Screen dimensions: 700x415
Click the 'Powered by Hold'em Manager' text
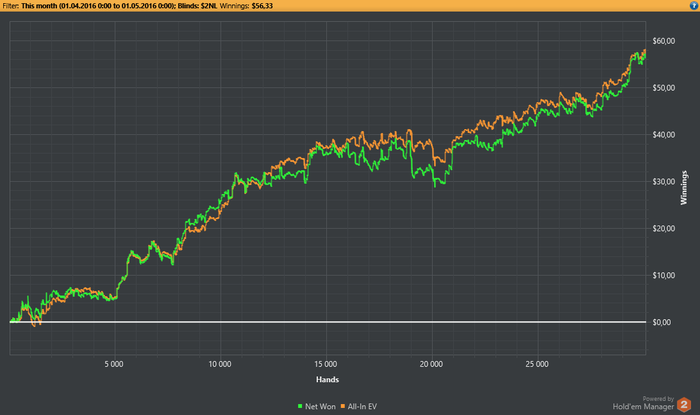[x=643, y=403]
